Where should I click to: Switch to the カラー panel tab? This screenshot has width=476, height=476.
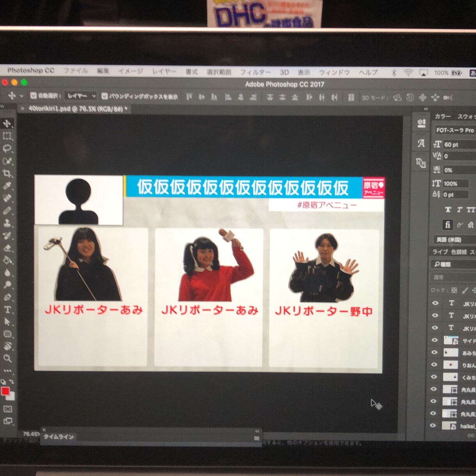click(x=442, y=116)
